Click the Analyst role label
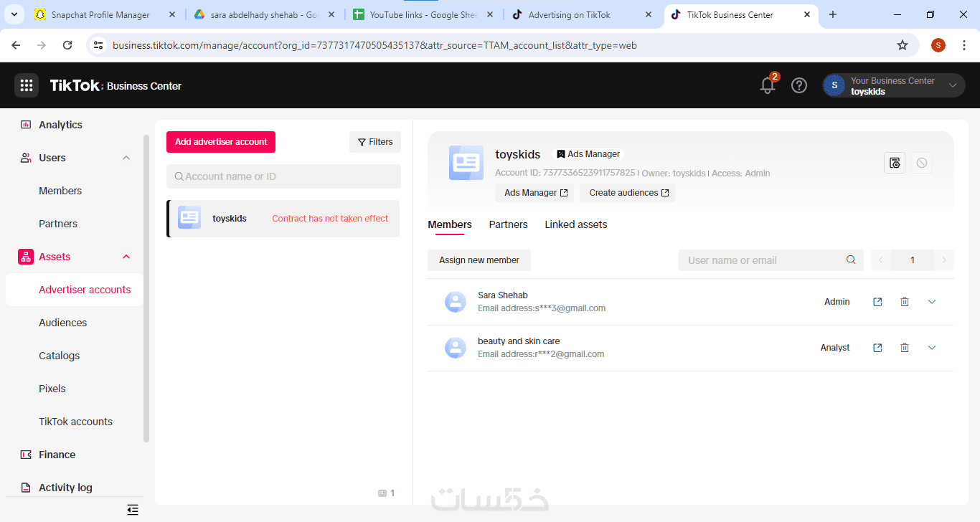Viewport: 980px width, 522px height. [x=835, y=348]
